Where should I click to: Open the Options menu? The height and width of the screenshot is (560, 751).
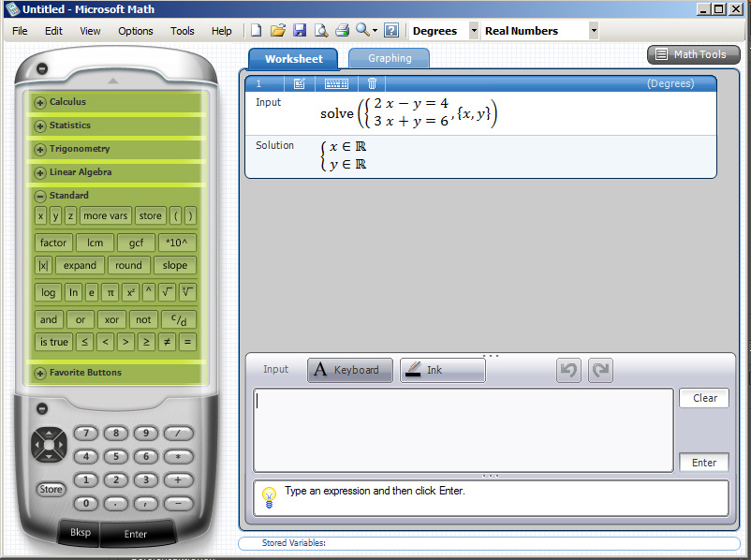(136, 31)
